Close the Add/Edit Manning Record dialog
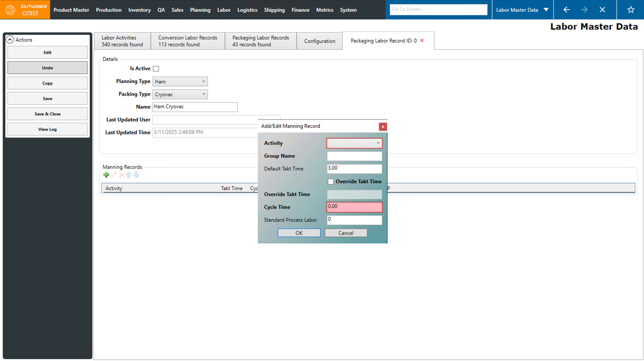The width and height of the screenshot is (644, 361). click(x=383, y=126)
